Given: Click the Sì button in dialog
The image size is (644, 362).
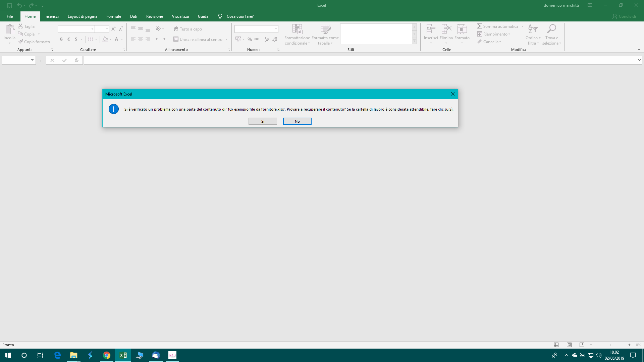Looking at the screenshot, I should click(263, 121).
